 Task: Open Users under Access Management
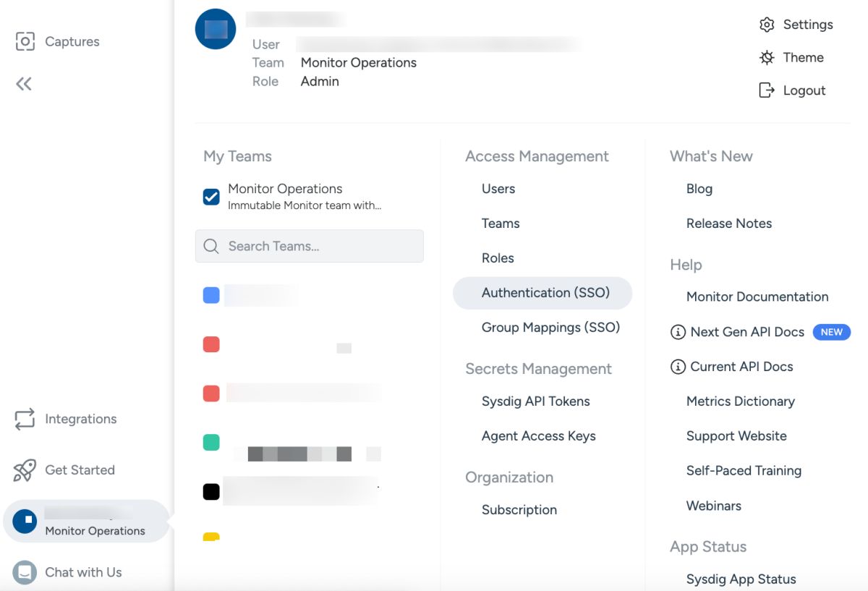tap(498, 189)
